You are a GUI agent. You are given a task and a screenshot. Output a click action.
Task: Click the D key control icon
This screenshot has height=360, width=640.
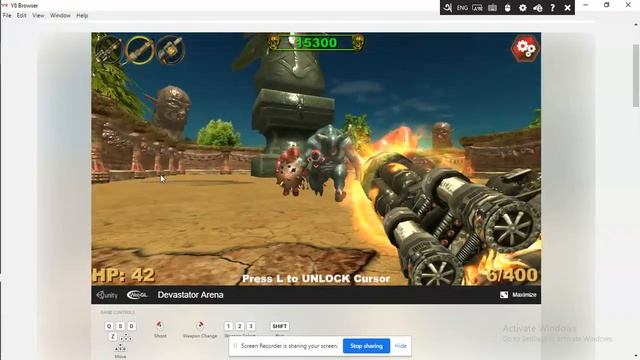click(x=131, y=326)
